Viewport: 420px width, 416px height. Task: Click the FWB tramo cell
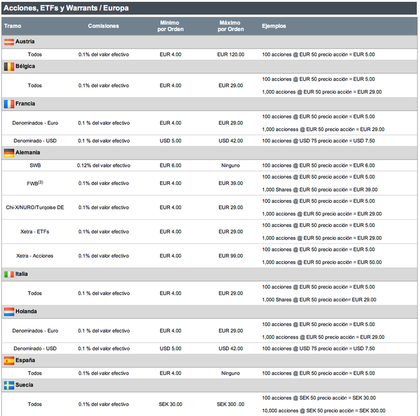coord(35,183)
